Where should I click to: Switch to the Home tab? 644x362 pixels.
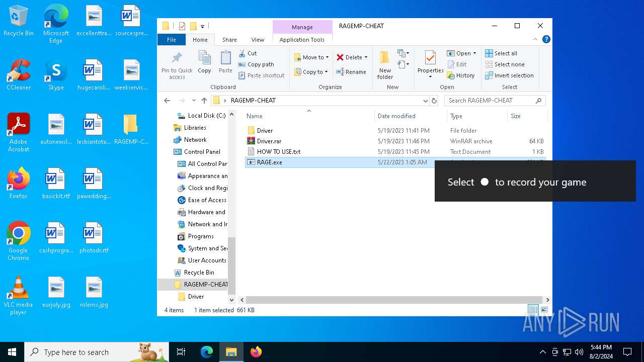[200, 40]
